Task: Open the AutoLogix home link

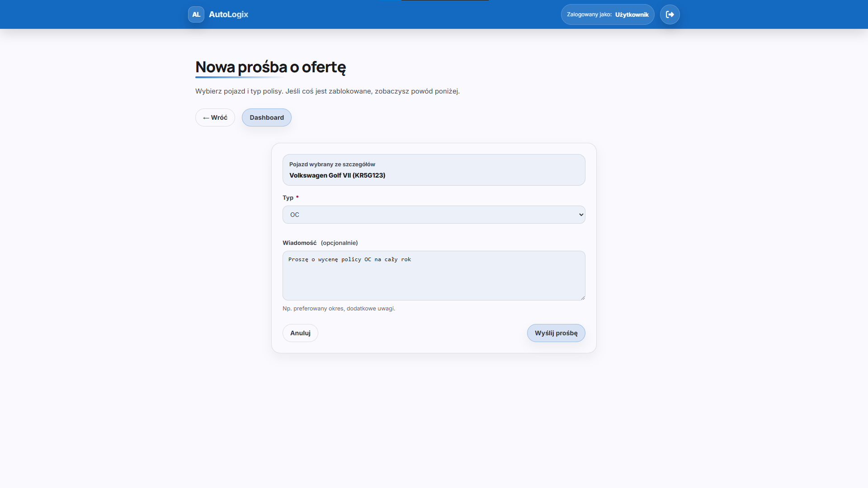Action: click(228, 14)
